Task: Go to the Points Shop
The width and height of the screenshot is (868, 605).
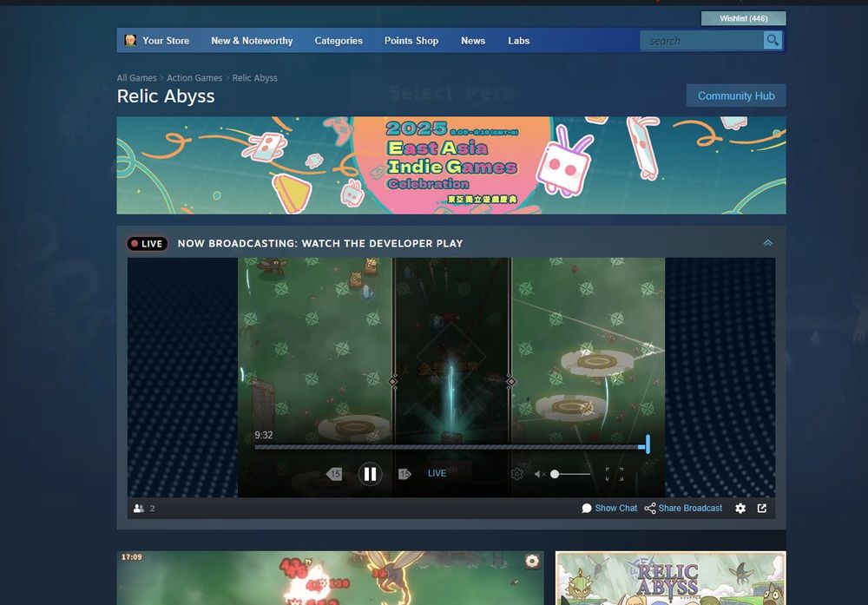Action: [x=411, y=41]
